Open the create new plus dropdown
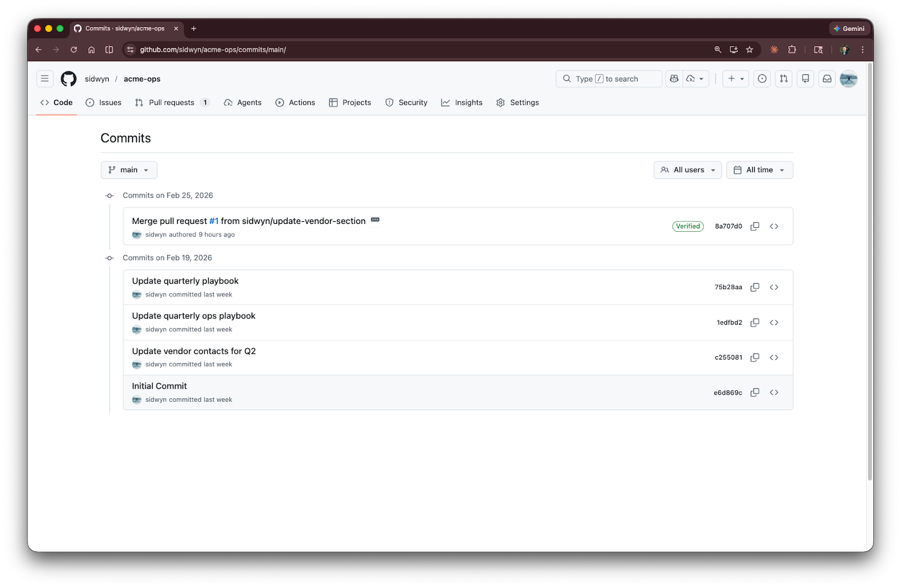This screenshot has width=901, height=588. pos(736,79)
